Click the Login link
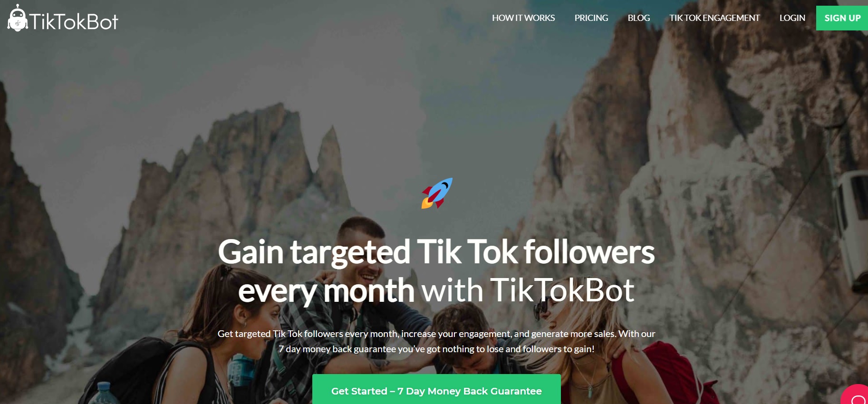This screenshot has width=868, height=404. [x=792, y=18]
